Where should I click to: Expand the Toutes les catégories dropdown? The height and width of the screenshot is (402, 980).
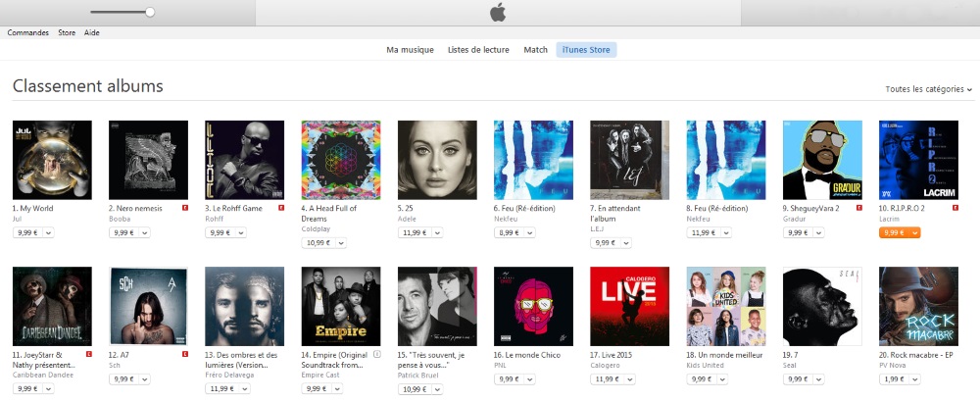(929, 89)
